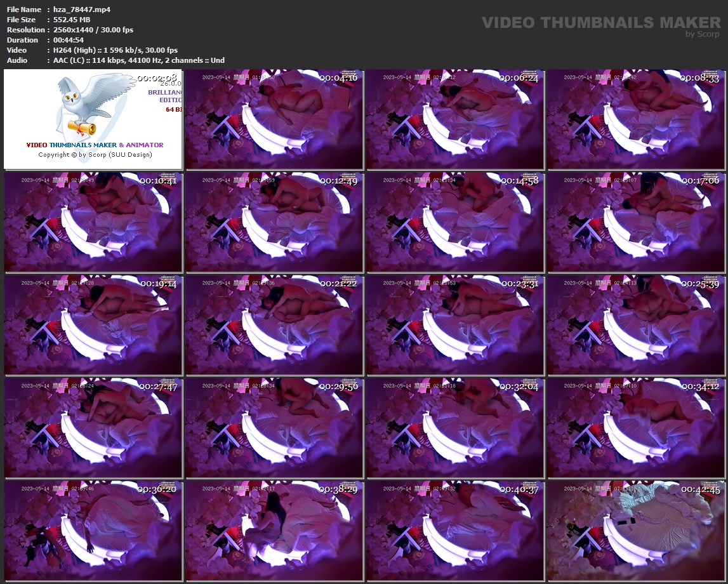Select the thumbnail at timestamp 00:10:41

coord(93,222)
